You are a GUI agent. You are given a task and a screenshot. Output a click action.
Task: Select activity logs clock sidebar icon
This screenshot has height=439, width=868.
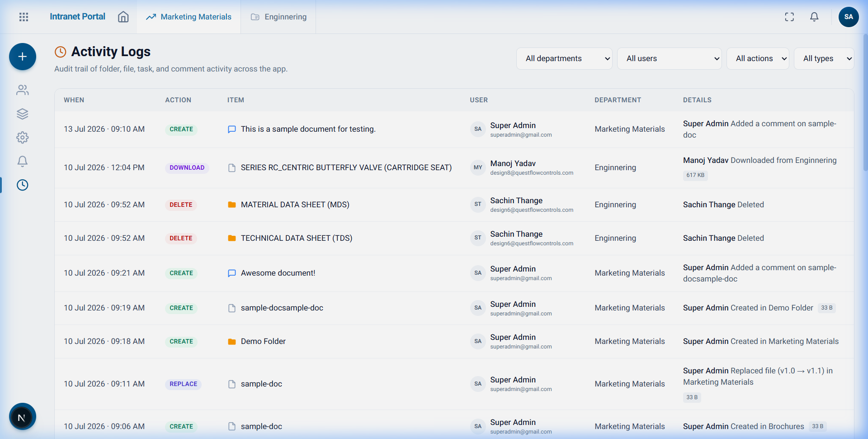23,185
